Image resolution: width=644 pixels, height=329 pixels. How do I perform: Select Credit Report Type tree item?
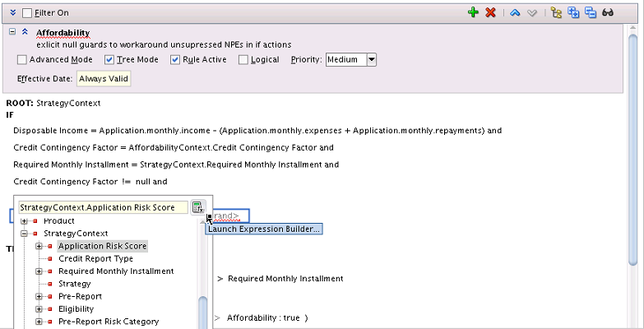coord(95,259)
